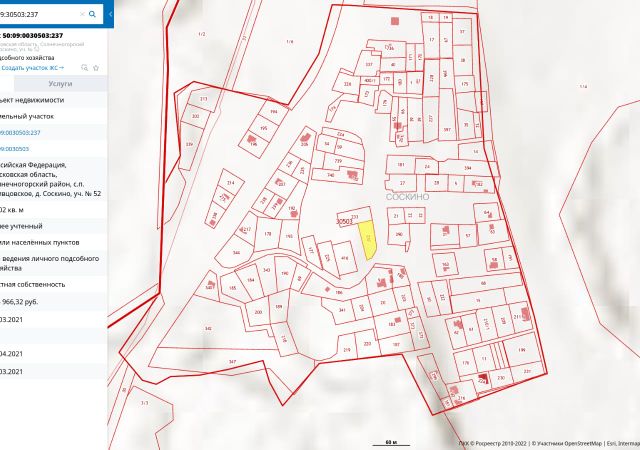Click the 'СОСКИНО' village label on map
The width and height of the screenshot is (640, 450).
tap(406, 197)
